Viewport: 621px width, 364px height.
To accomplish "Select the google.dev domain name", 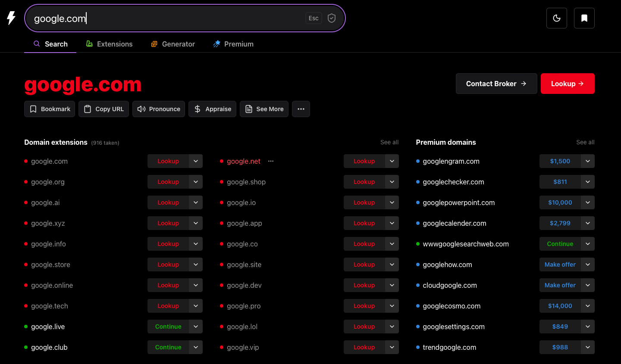I will (x=244, y=285).
